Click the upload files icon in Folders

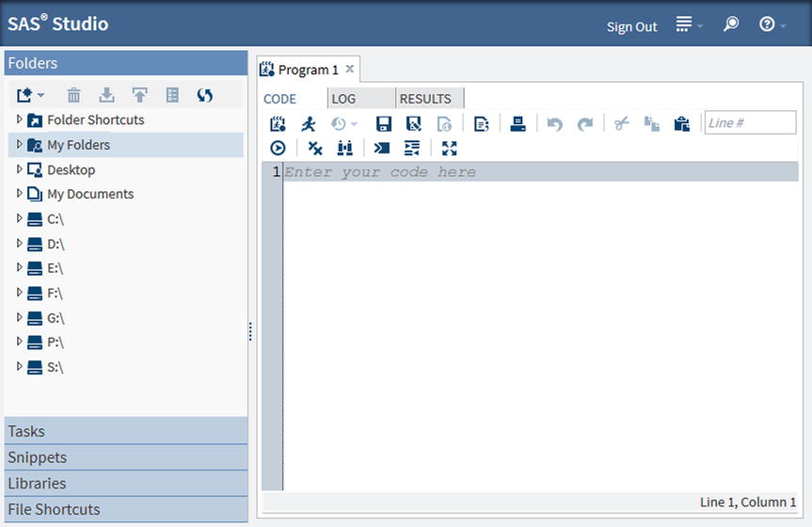coord(140,95)
